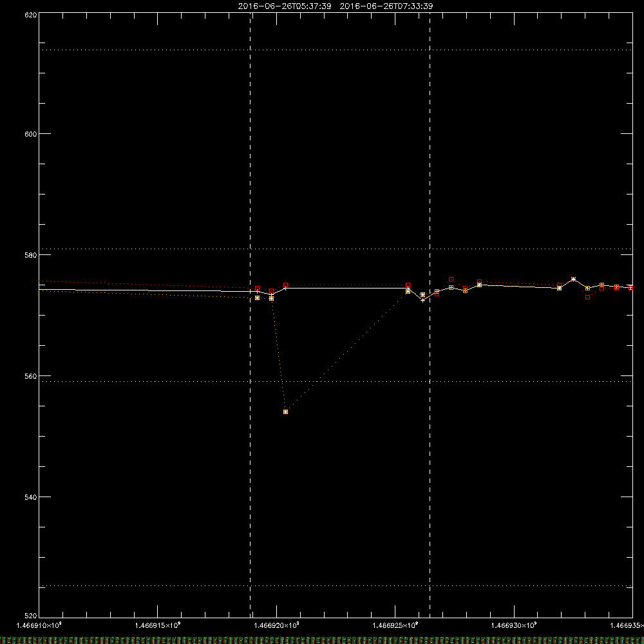Screen dimensions: 644x644
Task: Pick the peak data point near 576 at right
Action: coord(573,279)
